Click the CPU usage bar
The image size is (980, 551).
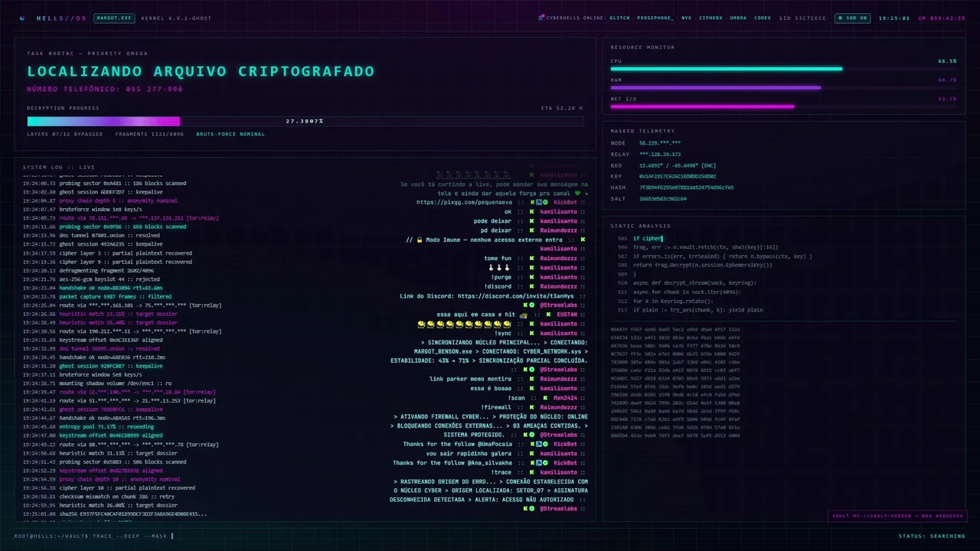(x=782, y=69)
